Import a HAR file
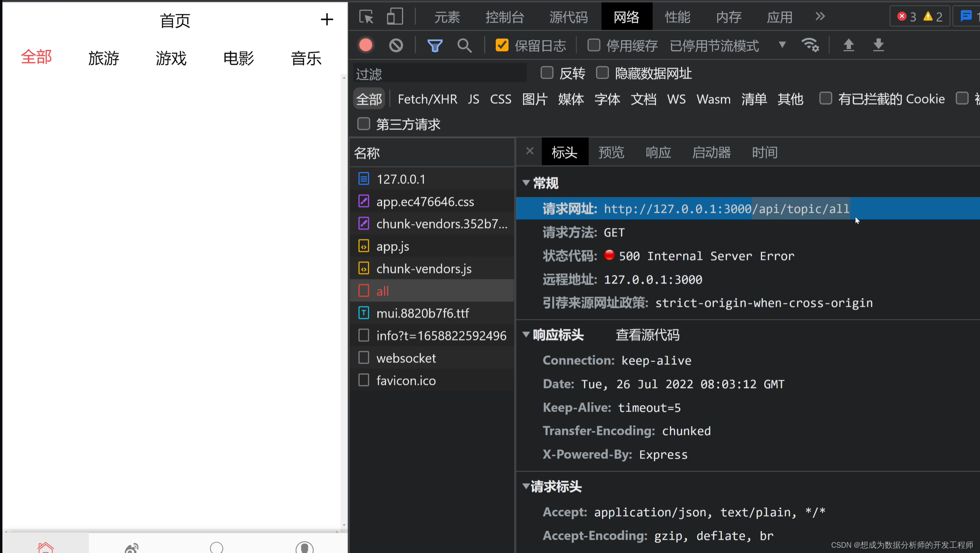The height and width of the screenshot is (553, 980). (x=849, y=45)
